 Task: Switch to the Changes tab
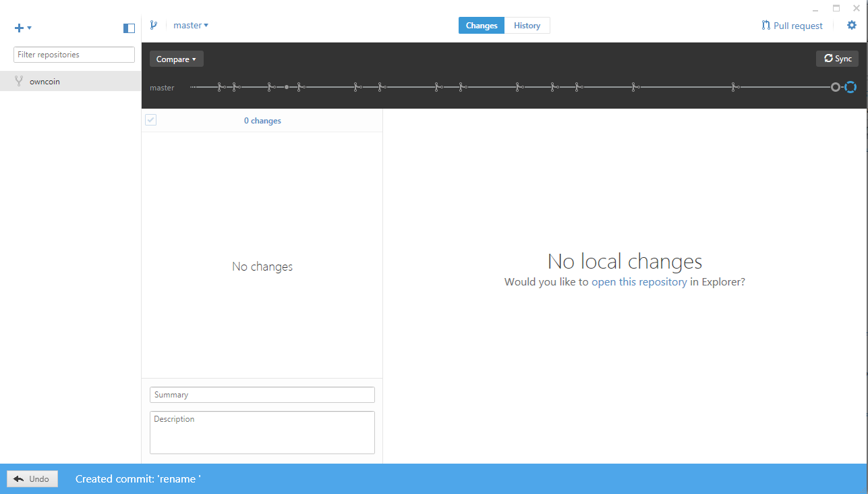pos(482,26)
